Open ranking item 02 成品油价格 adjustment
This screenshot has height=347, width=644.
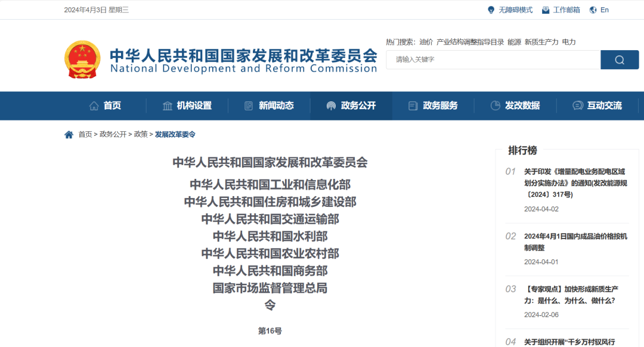pos(575,242)
